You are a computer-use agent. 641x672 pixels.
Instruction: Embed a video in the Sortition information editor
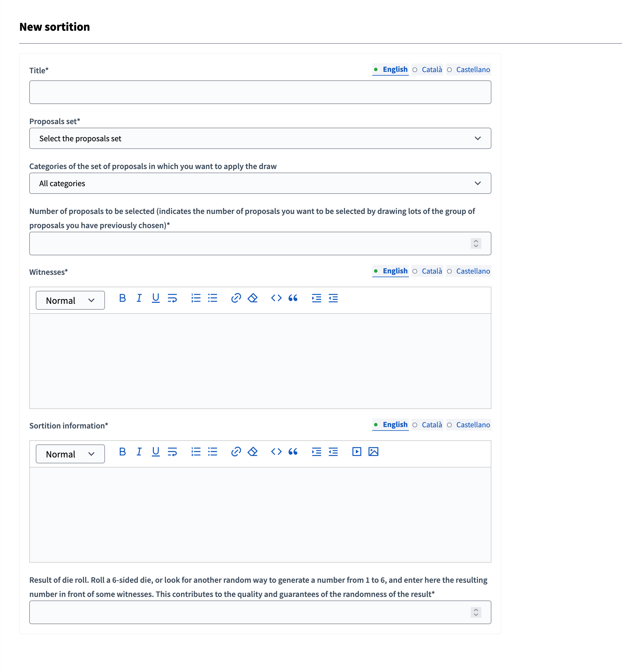(x=356, y=452)
